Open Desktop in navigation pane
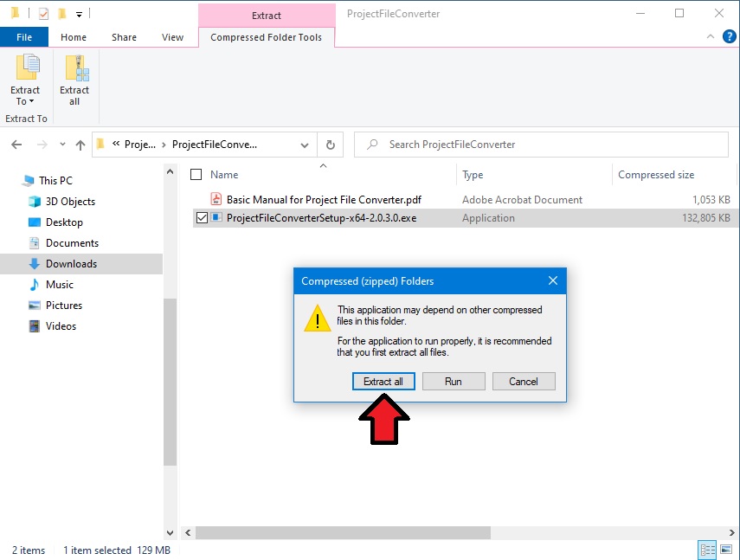 [64, 222]
